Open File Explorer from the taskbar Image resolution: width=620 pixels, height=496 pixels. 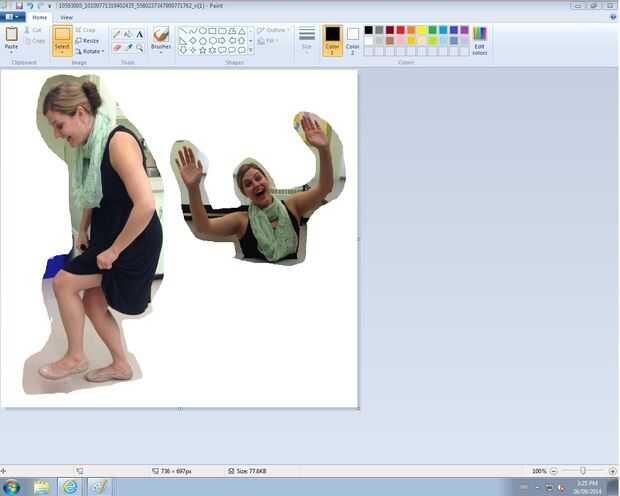41,487
